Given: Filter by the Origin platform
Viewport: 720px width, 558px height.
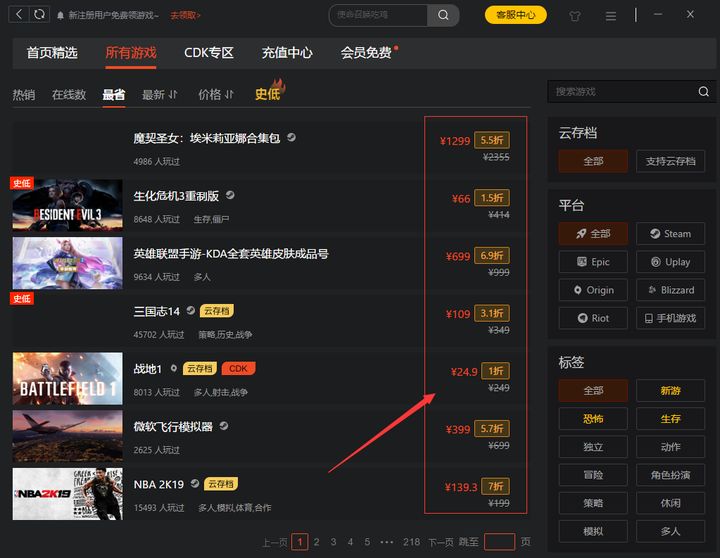Looking at the screenshot, I should click(x=593, y=290).
